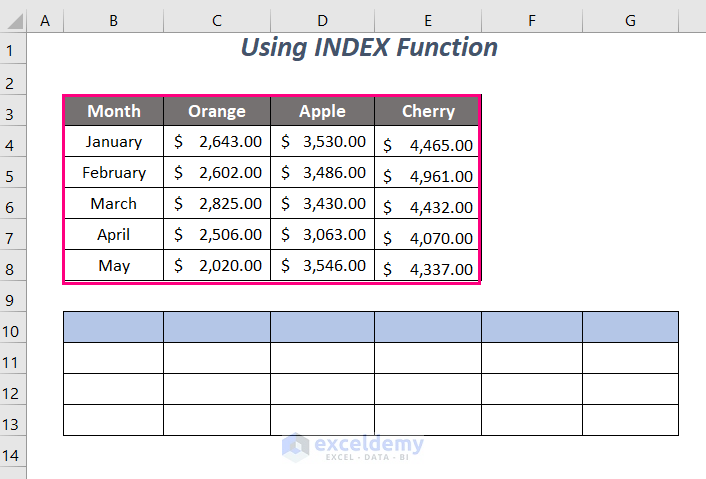Click the Apple value $3,063.00
The width and height of the screenshot is (706, 479).
pyautogui.click(x=322, y=235)
